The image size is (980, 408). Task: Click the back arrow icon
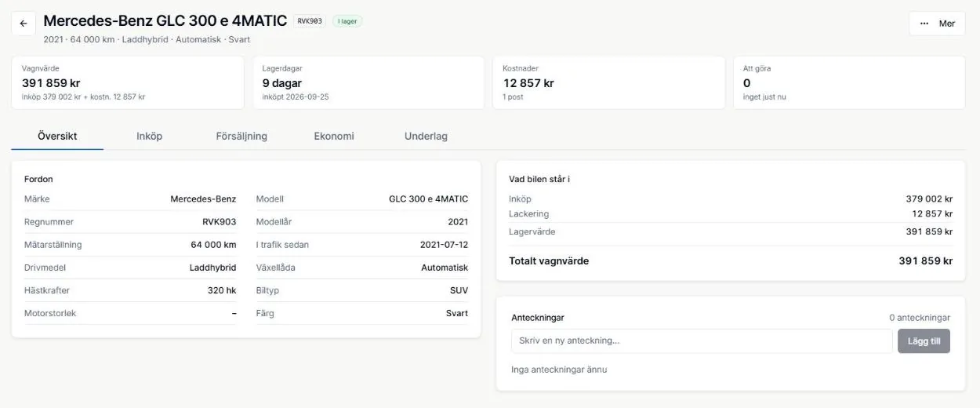point(24,24)
